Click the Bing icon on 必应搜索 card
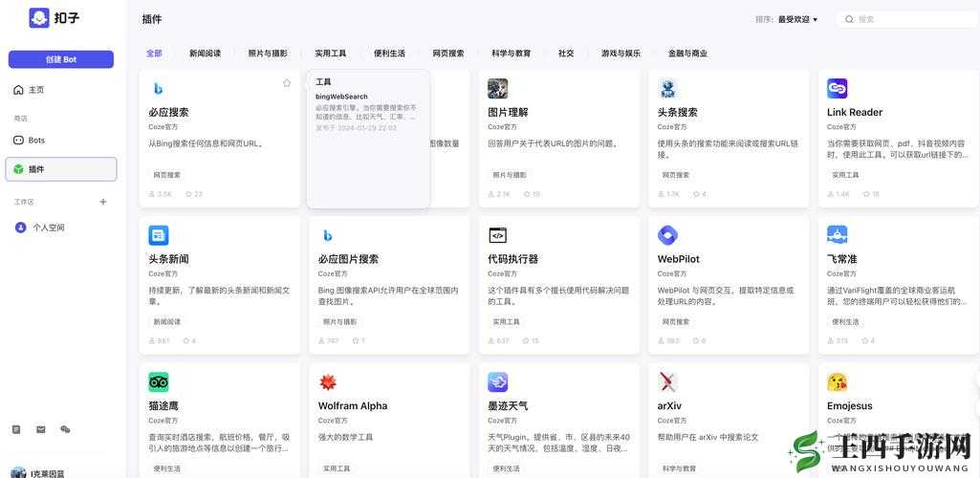980x478 pixels. 158,89
